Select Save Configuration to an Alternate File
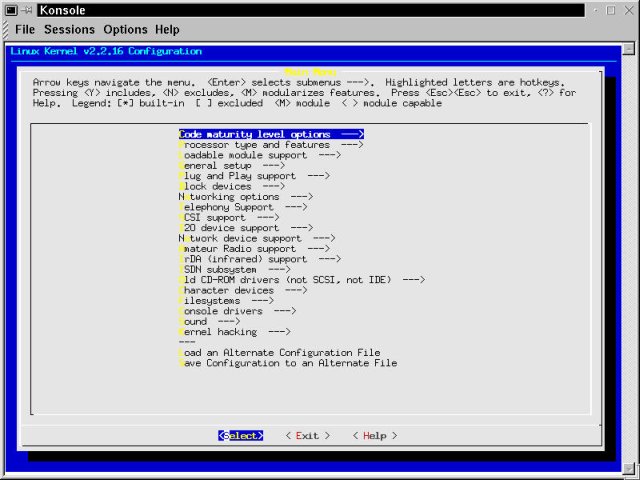The image size is (640, 480). point(287,363)
